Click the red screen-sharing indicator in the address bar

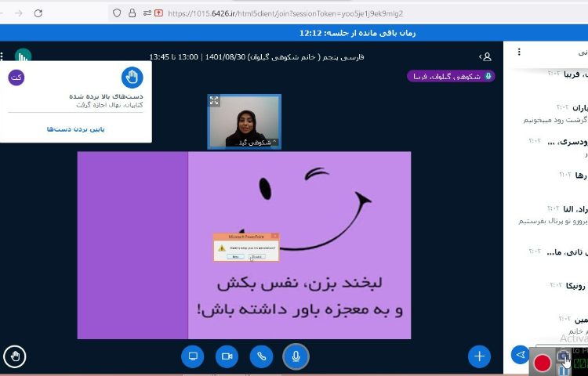pyautogui.click(x=158, y=13)
